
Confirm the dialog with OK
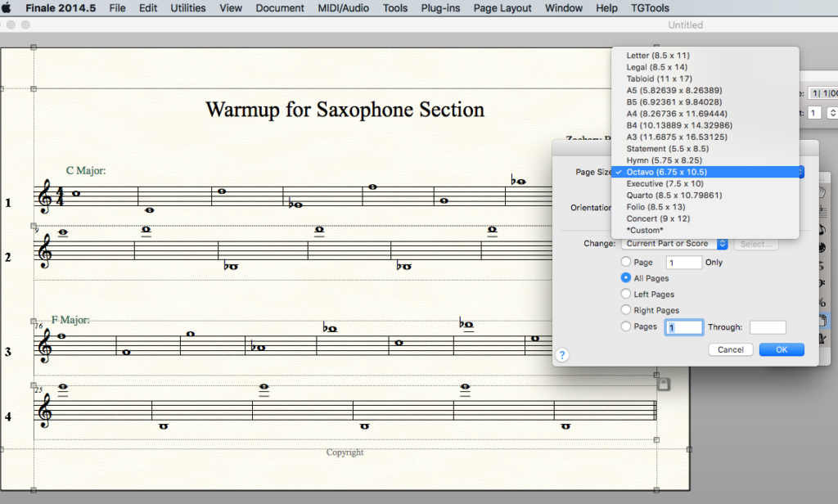pyautogui.click(x=782, y=349)
